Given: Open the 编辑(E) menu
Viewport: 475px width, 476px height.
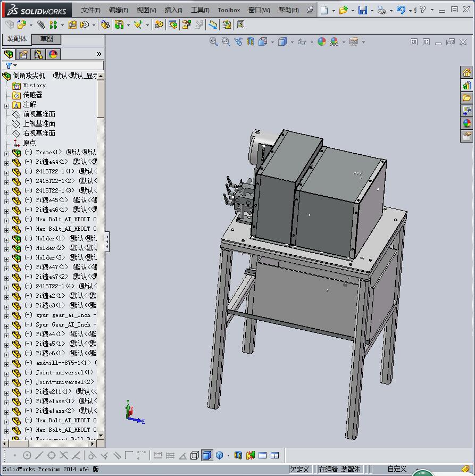Looking at the screenshot, I should click(x=119, y=10).
